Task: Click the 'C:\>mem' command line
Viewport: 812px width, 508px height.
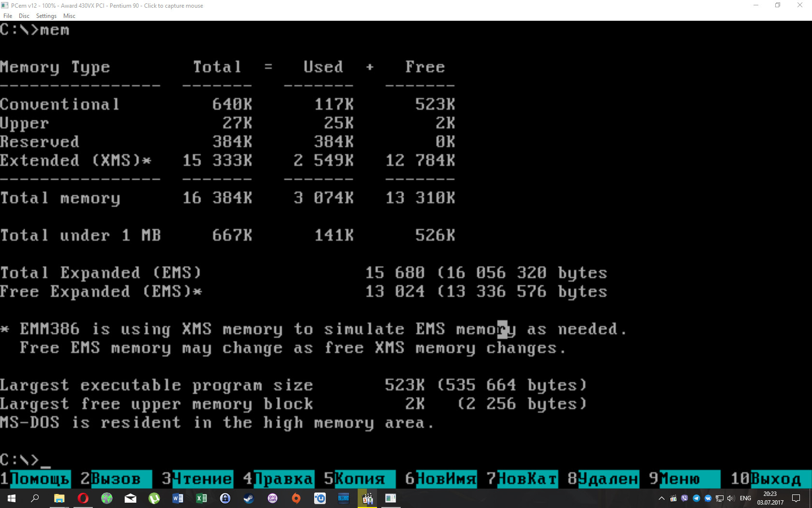Action: coord(35,30)
